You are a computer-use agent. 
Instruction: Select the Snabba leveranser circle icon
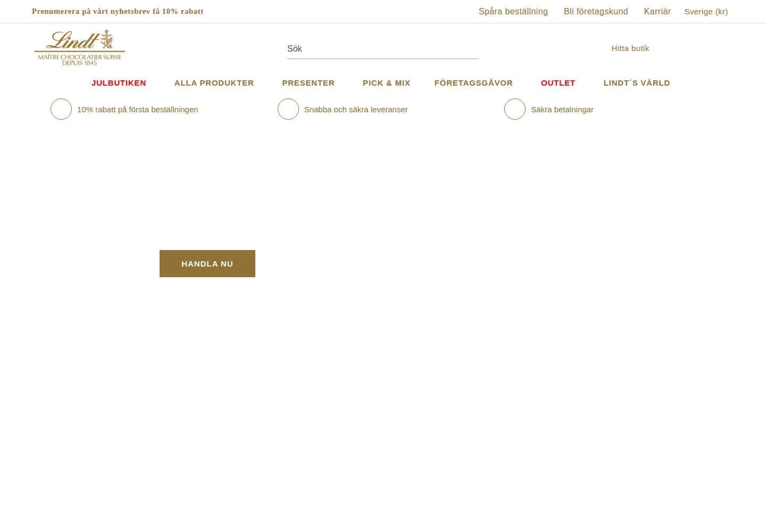coord(288,109)
